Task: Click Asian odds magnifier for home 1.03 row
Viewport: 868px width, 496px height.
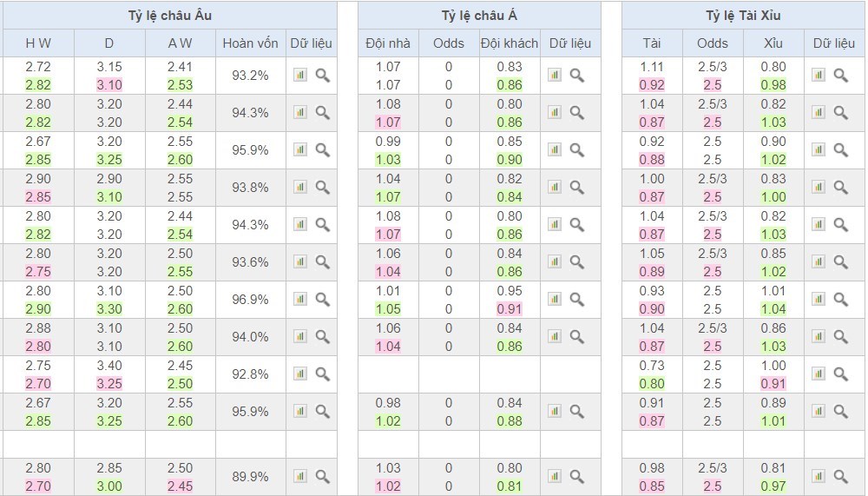Action: (x=577, y=476)
